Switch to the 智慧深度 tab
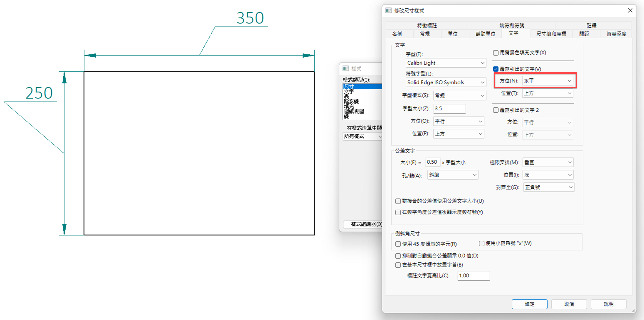The width and height of the screenshot is (644, 320). [616, 34]
